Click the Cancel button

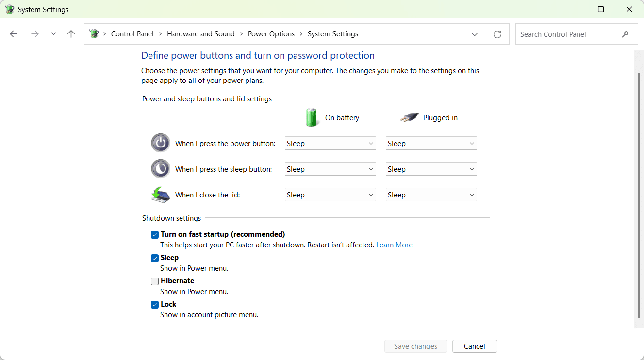click(x=475, y=346)
